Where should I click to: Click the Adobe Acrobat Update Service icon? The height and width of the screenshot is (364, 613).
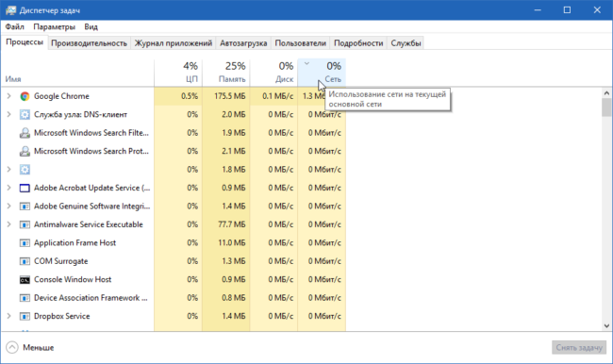pos(25,188)
